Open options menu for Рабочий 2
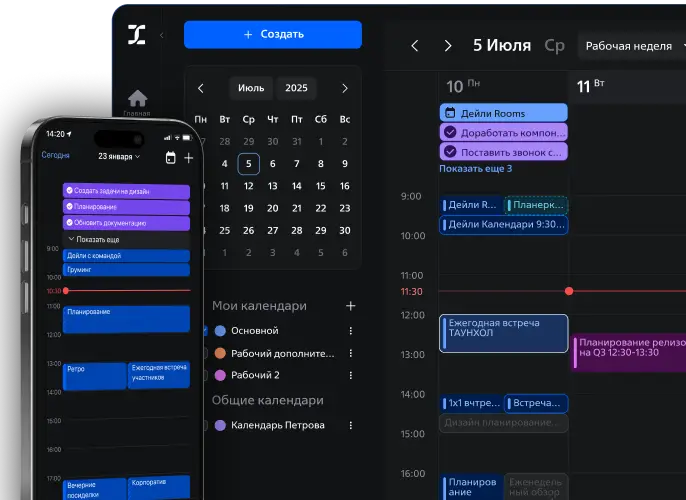The image size is (686, 500). (350, 375)
